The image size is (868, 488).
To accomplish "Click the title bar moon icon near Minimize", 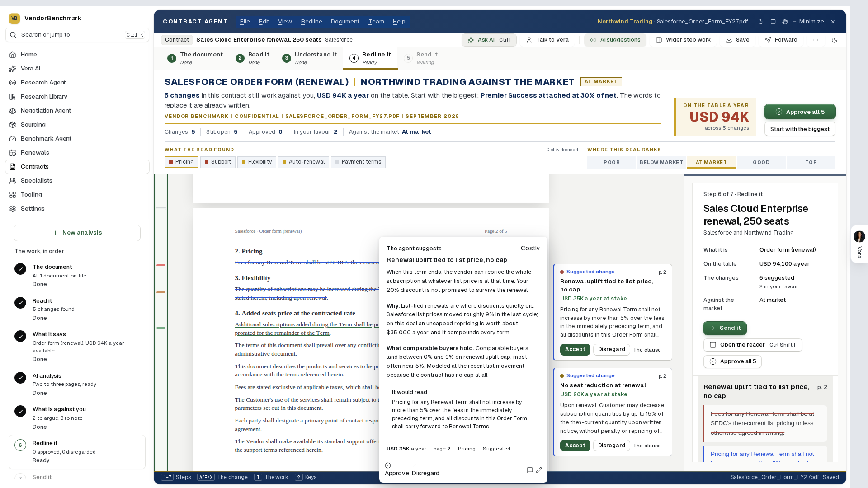I will 761,22.
